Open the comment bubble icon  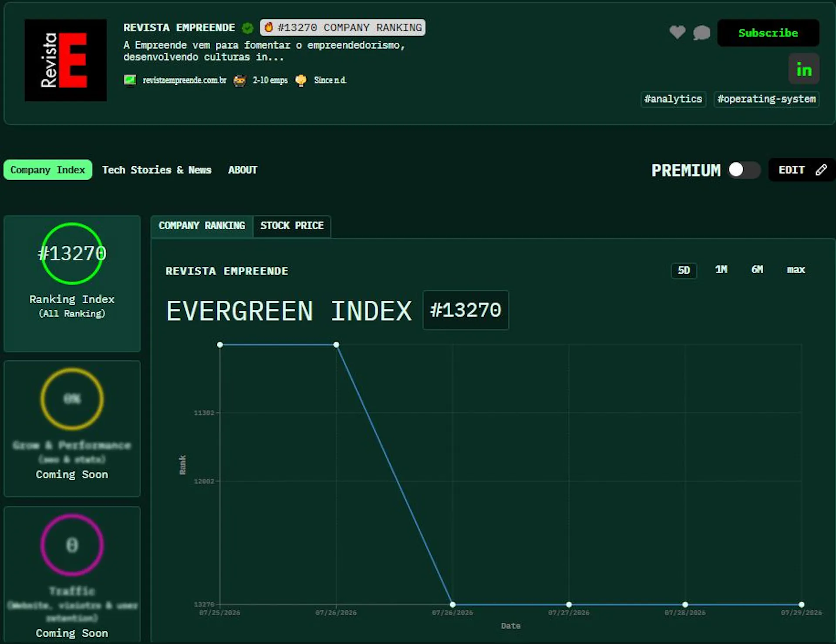point(701,33)
